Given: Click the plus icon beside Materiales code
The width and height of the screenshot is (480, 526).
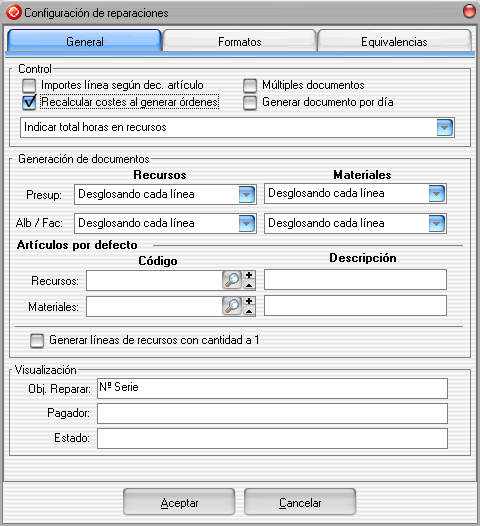Looking at the screenshot, I should coord(249,301).
